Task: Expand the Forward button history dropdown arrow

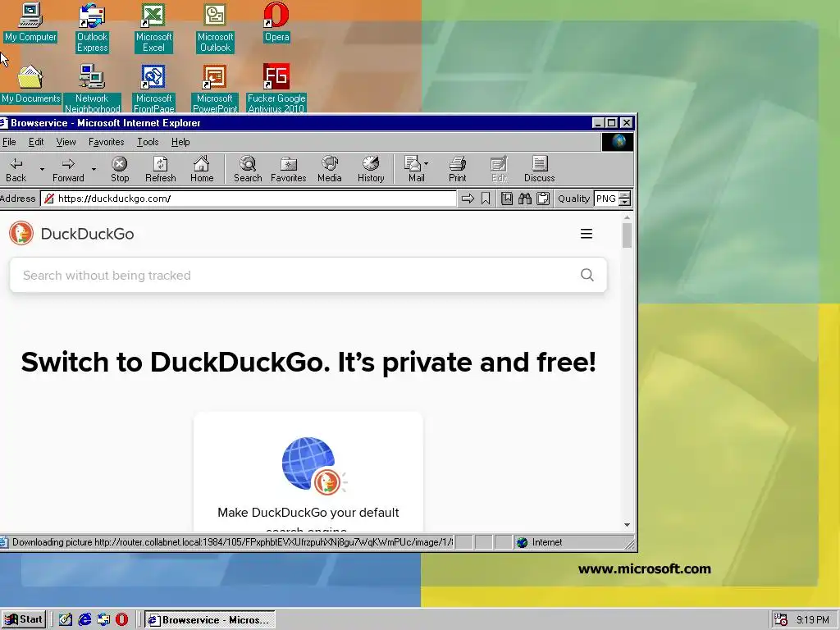Action: pyautogui.click(x=94, y=169)
